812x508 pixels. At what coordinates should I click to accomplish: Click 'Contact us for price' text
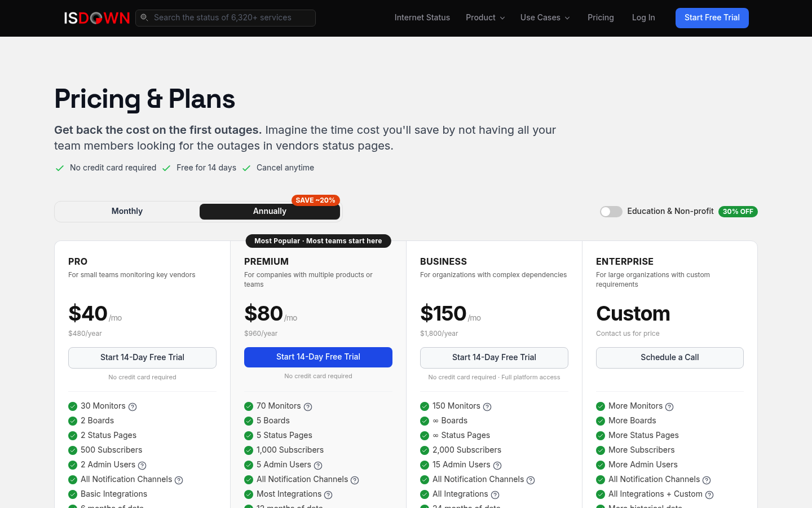(x=628, y=334)
